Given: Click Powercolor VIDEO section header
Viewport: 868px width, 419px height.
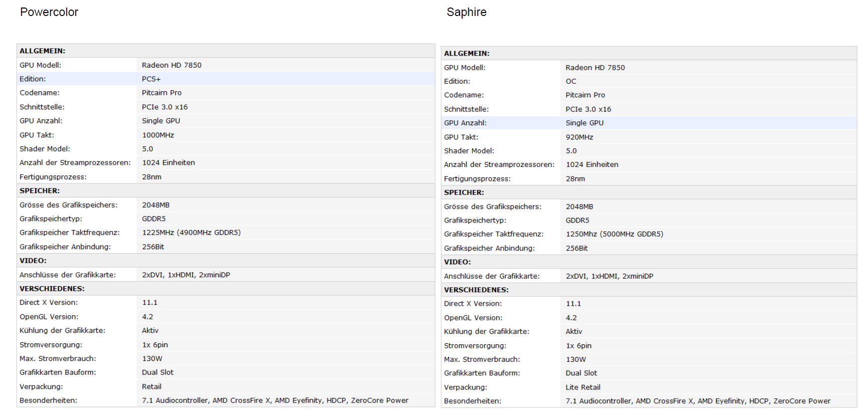Looking at the screenshot, I should [33, 261].
